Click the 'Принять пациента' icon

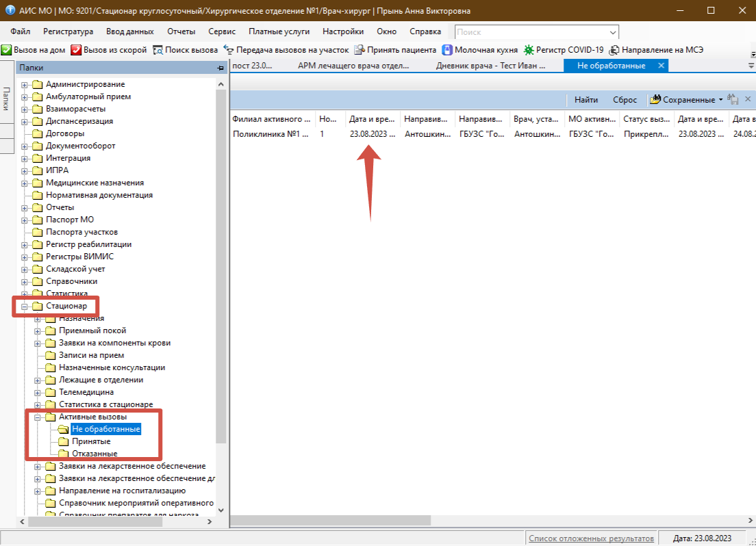360,50
